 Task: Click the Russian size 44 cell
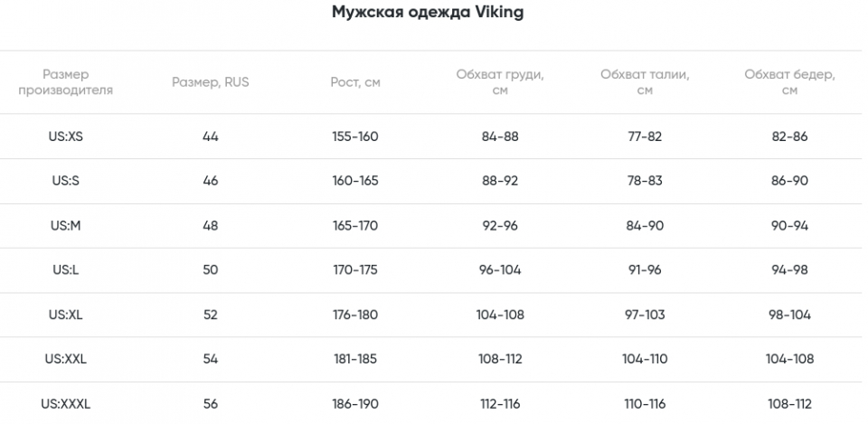[x=211, y=137]
